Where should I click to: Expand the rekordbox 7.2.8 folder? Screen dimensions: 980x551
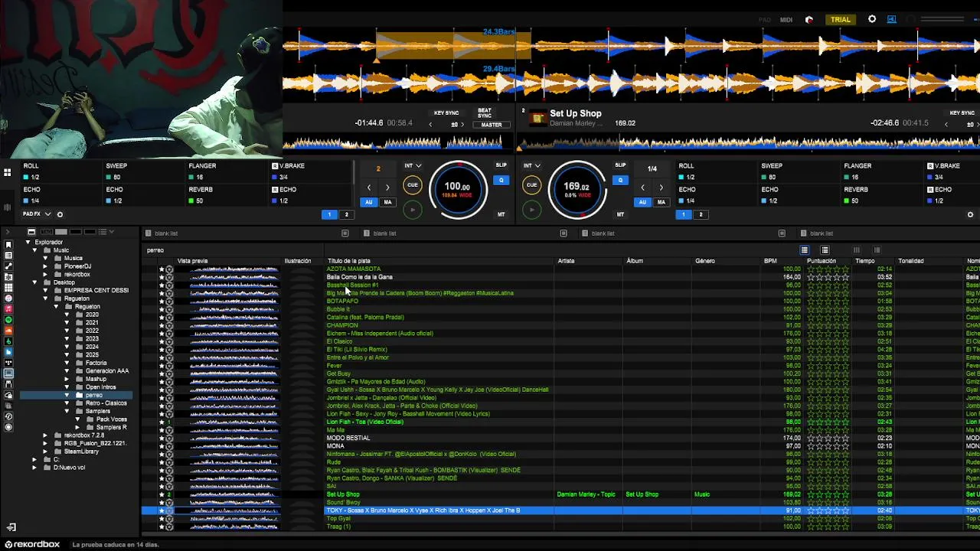[45, 435]
